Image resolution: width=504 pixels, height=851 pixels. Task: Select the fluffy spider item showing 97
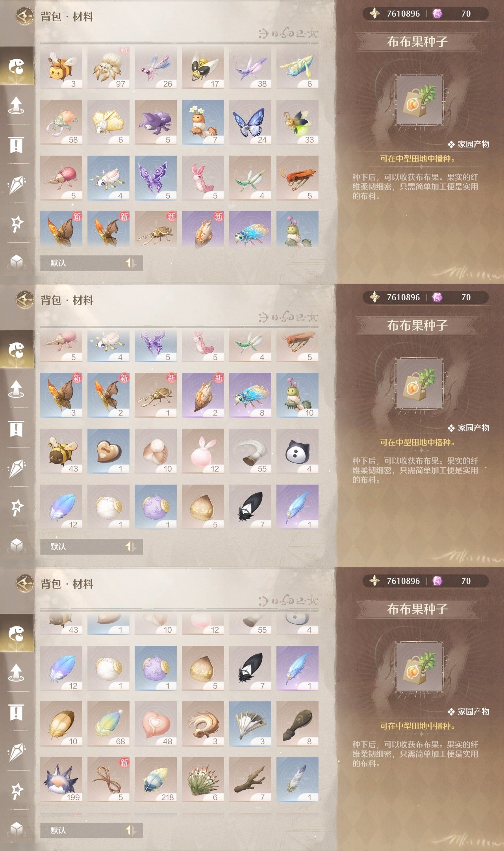coord(108,67)
